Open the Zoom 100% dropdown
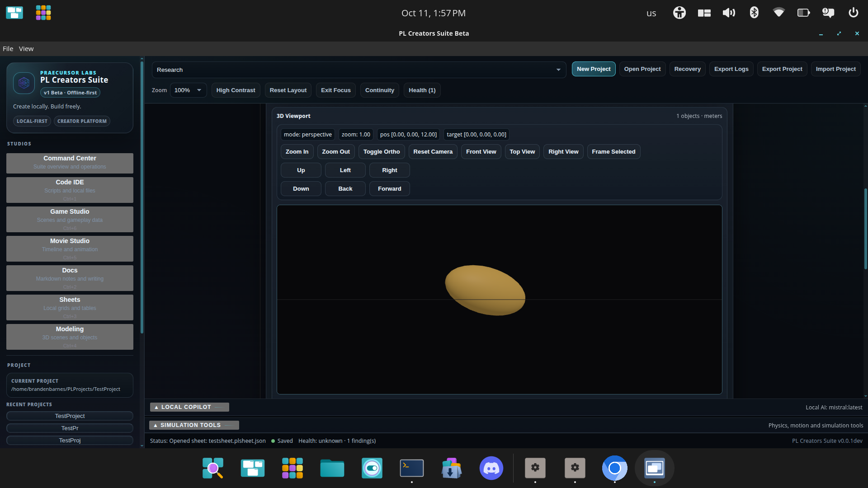 [x=189, y=90]
